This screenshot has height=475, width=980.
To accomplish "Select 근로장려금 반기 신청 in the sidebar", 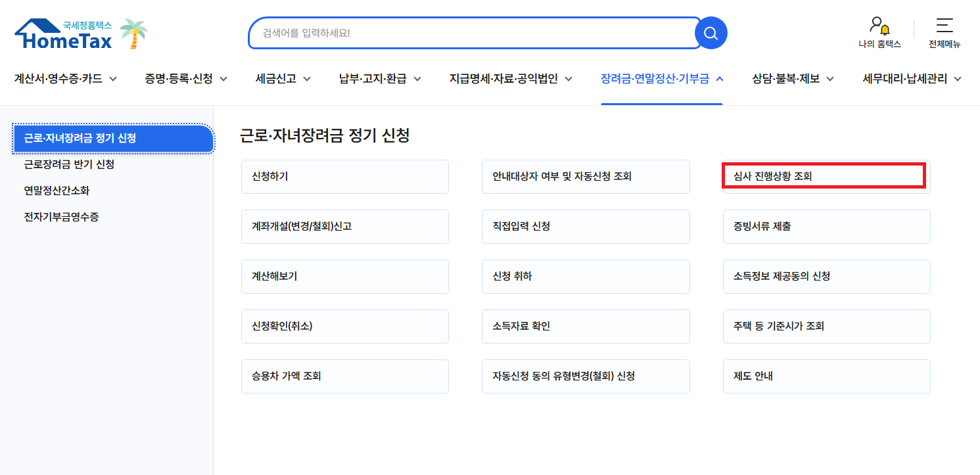I will click(x=70, y=165).
